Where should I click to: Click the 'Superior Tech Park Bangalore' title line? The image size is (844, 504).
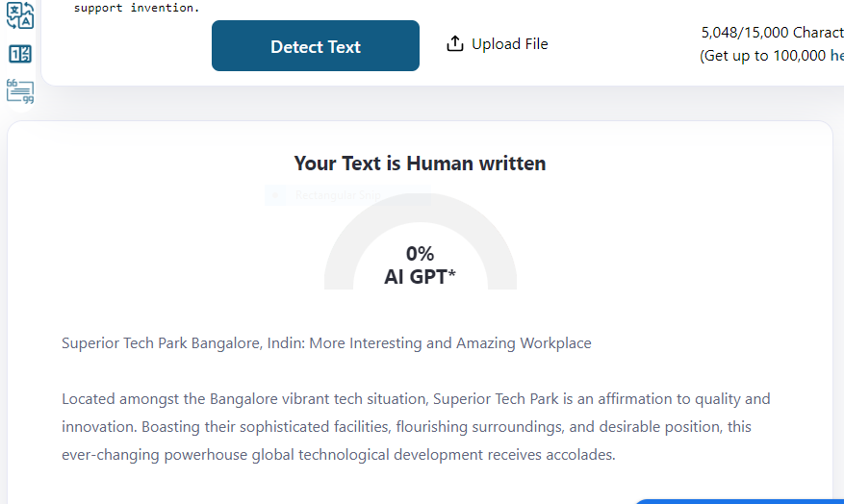click(326, 343)
